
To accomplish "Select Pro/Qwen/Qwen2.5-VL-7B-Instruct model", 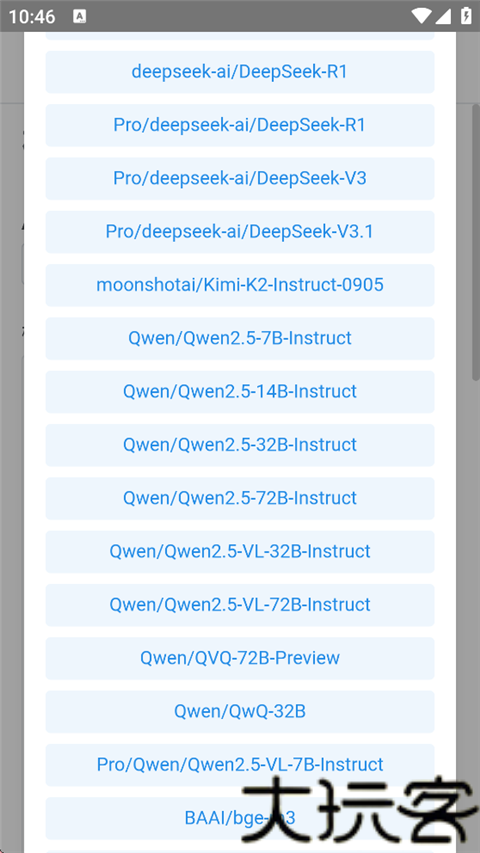I will [x=239, y=765].
